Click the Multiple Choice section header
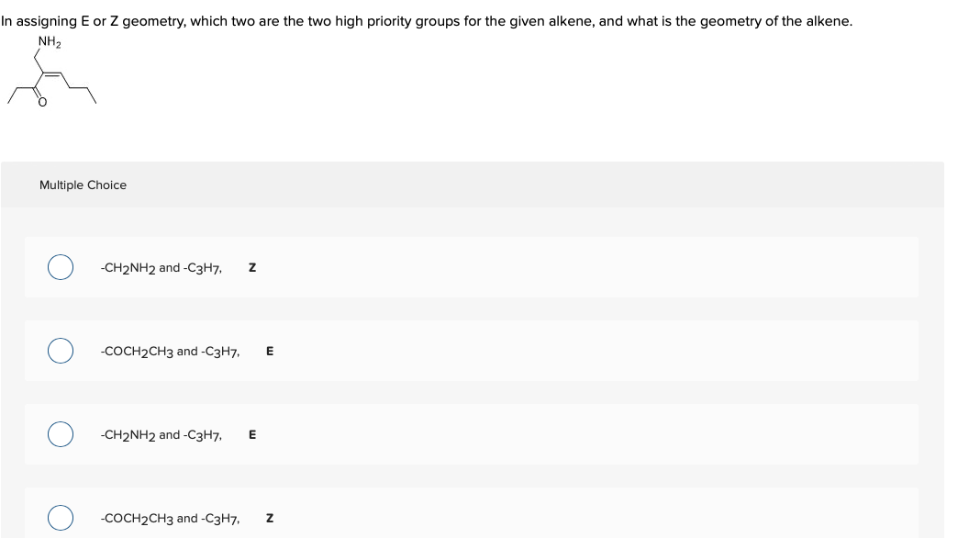Viewport: 980px width, 538px height. click(x=84, y=185)
